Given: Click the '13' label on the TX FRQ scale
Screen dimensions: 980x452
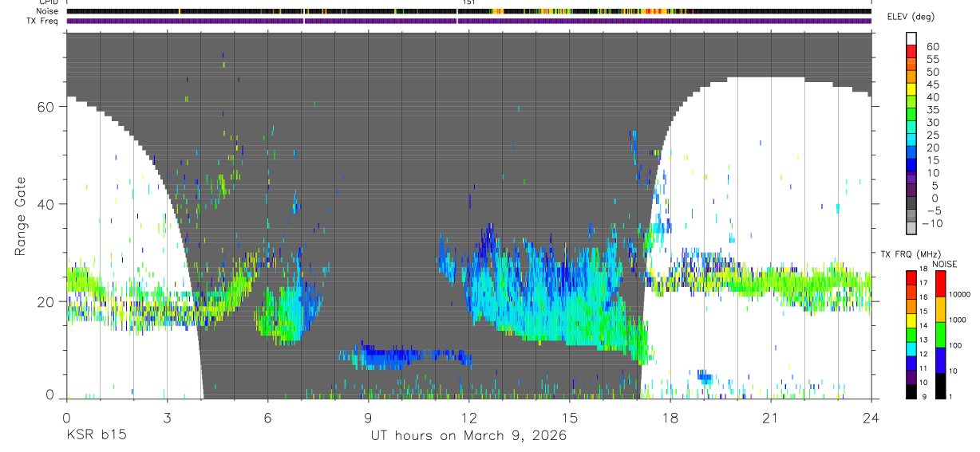Looking at the screenshot, I should click(923, 340).
